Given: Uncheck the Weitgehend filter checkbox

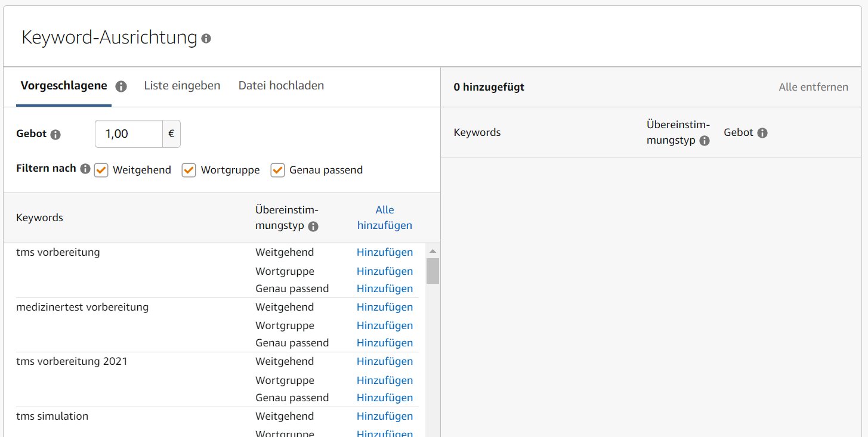Looking at the screenshot, I should tap(101, 171).
